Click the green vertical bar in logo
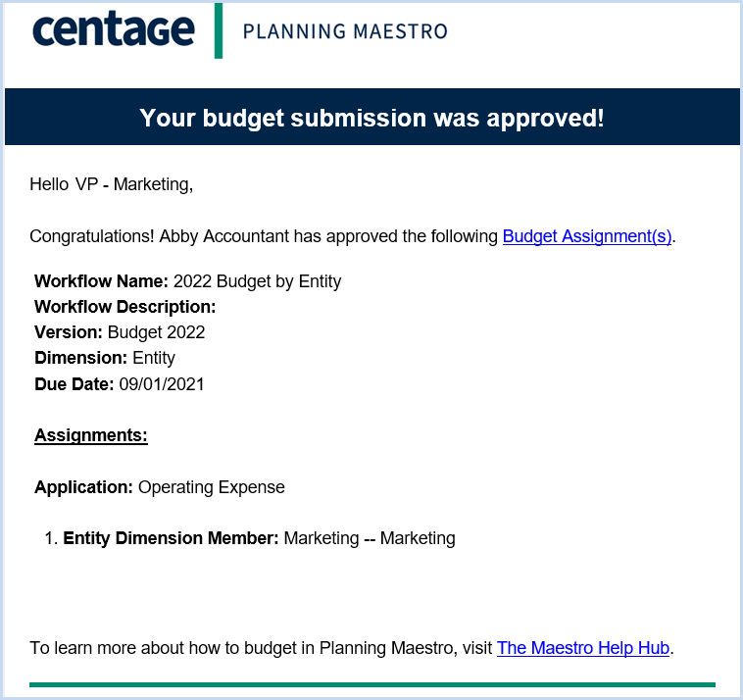 coord(219,30)
